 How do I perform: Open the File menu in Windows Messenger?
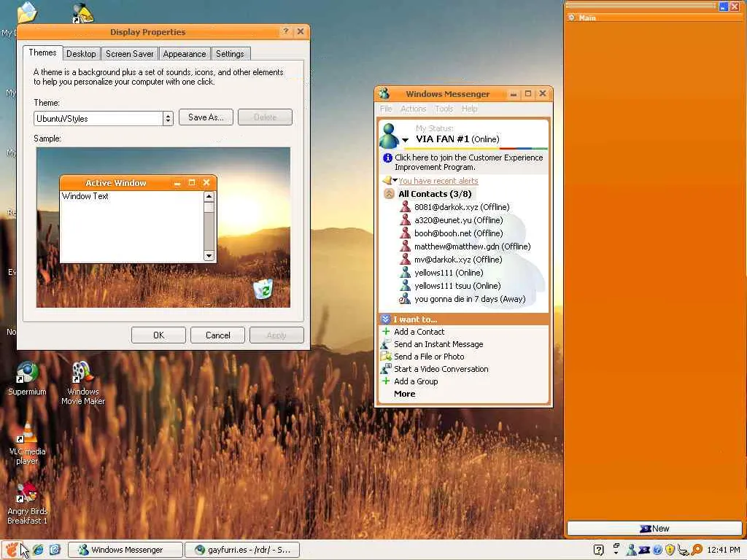[x=386, y=109]
